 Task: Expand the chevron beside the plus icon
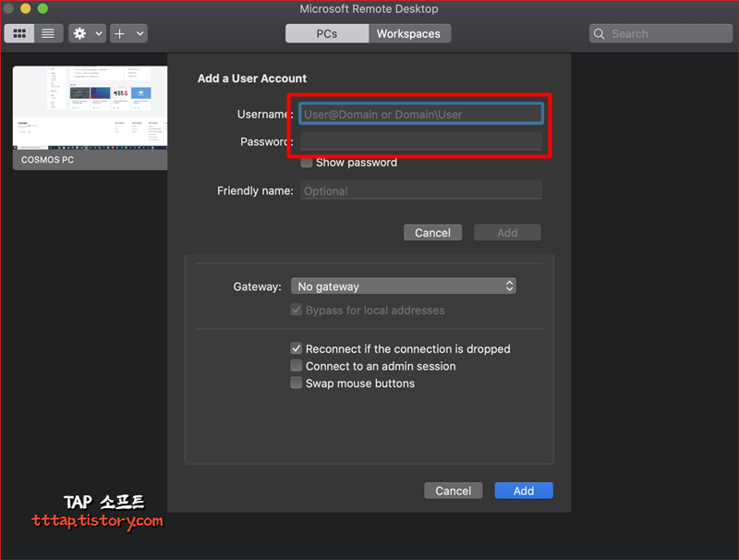point(140,33)
